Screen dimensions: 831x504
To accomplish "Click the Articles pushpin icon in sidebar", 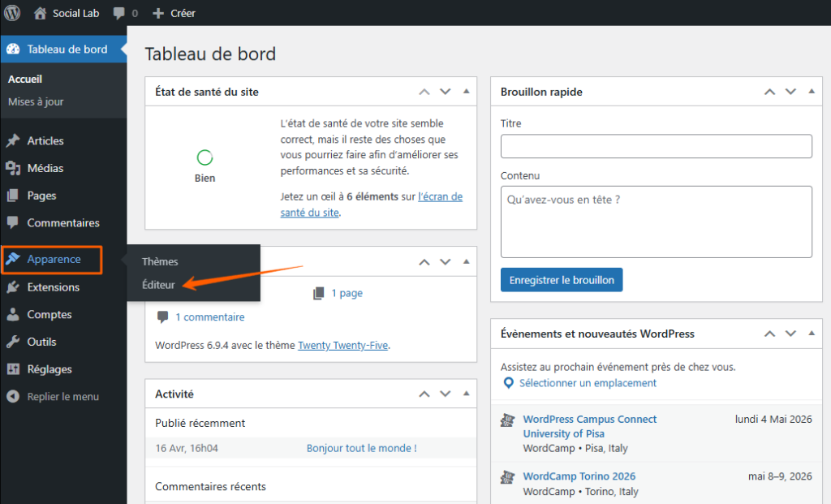I will click(x=13, y=141).
